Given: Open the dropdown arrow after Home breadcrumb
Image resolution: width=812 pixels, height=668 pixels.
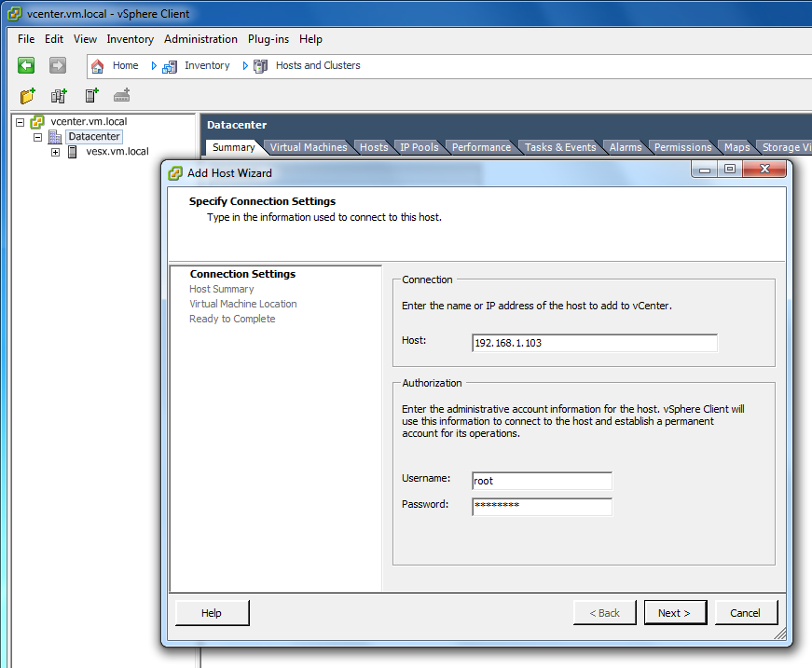Looking at the screenshot, I should click(x=154, y=66).
